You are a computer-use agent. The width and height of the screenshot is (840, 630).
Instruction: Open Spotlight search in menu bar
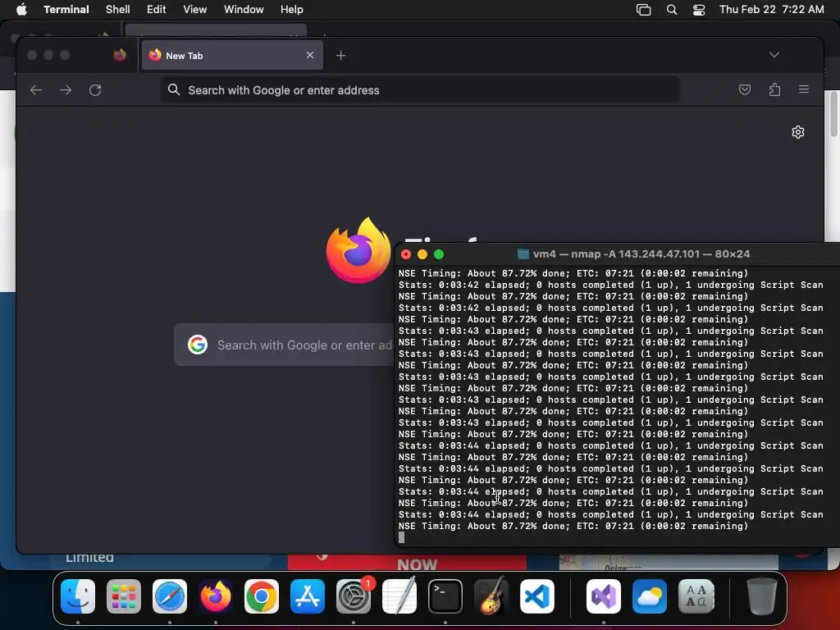click(672, 10)
